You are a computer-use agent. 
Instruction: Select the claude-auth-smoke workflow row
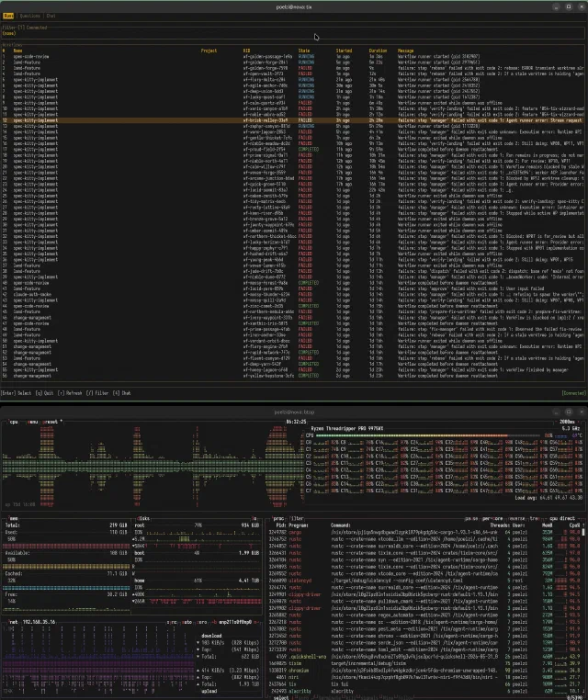293,295
